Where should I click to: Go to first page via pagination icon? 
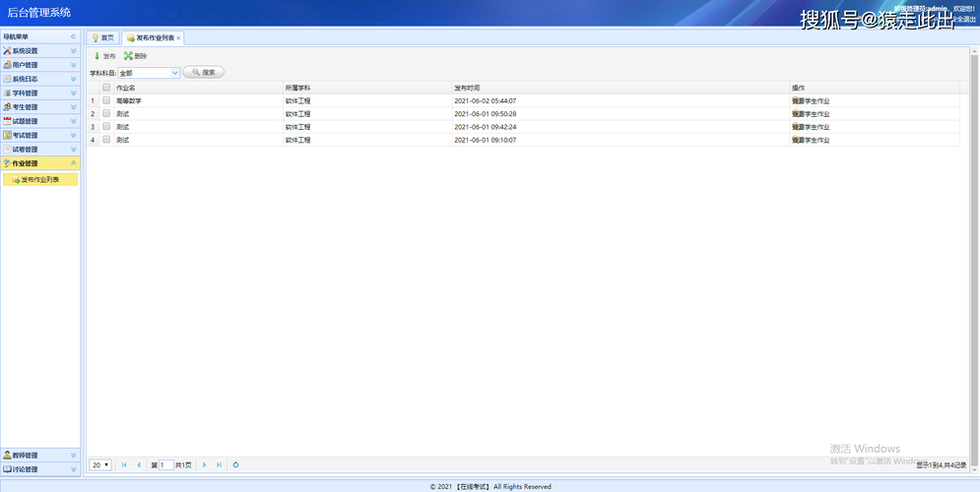124,465
